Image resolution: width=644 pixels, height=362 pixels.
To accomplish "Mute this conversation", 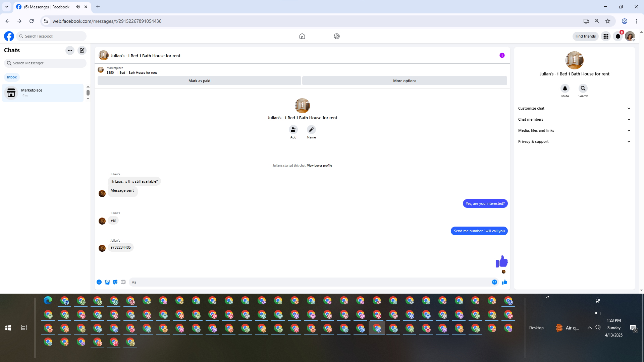I will [x=565, y=88].
